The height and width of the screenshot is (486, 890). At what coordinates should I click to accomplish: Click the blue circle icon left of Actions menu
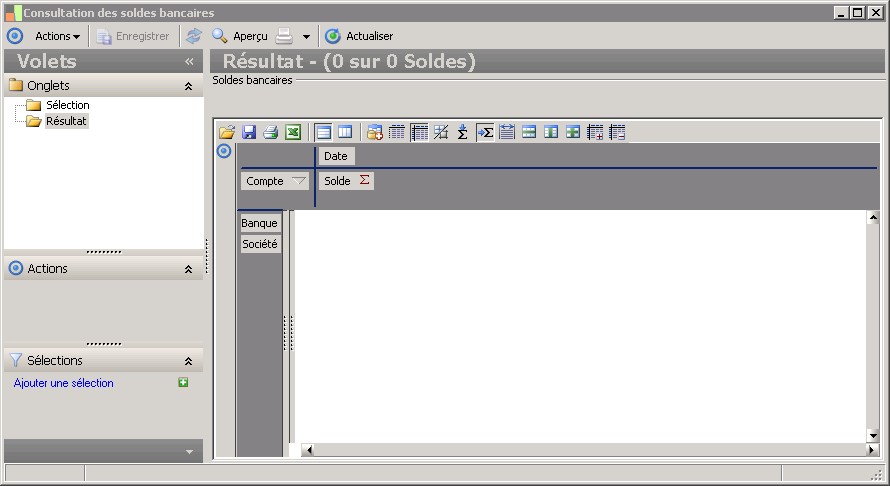tap(15, 36)
